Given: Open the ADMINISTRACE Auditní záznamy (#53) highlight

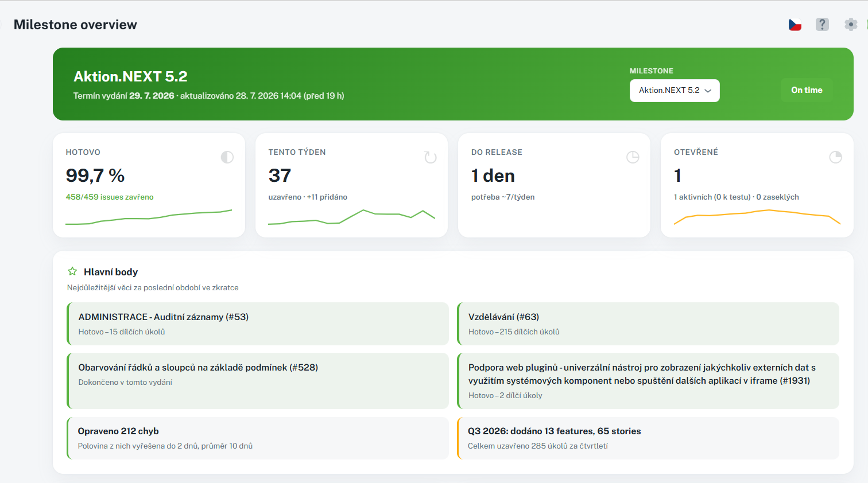Looking at the screenshot, I should coord(258,324).
